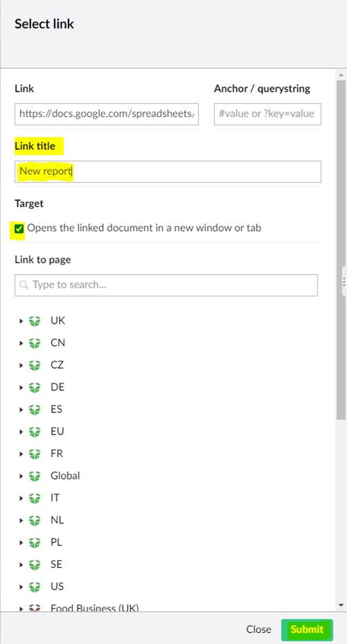This screenshot has height=644, width=347.
Task: Click the magnifying glass in the search box
Action: point(24,284)
